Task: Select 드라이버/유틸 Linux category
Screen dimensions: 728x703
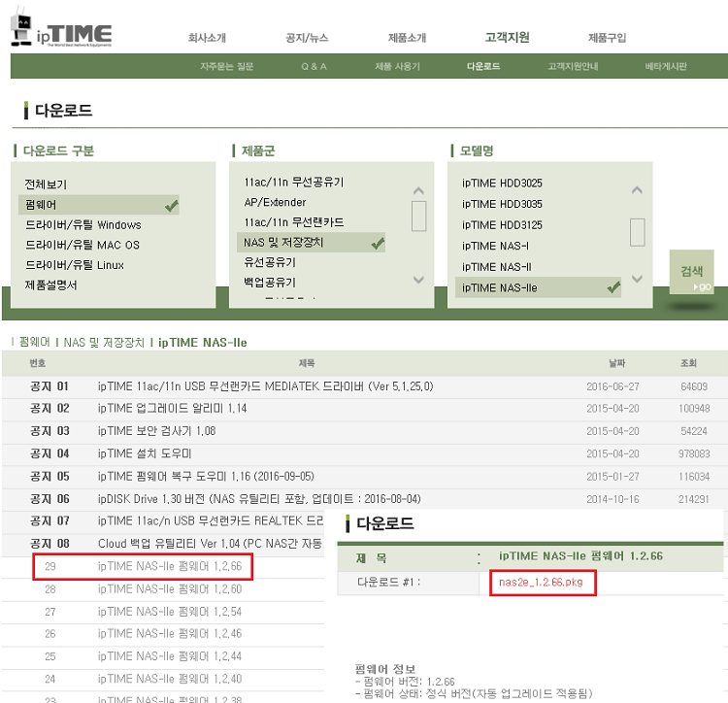Action: [75, 265]
